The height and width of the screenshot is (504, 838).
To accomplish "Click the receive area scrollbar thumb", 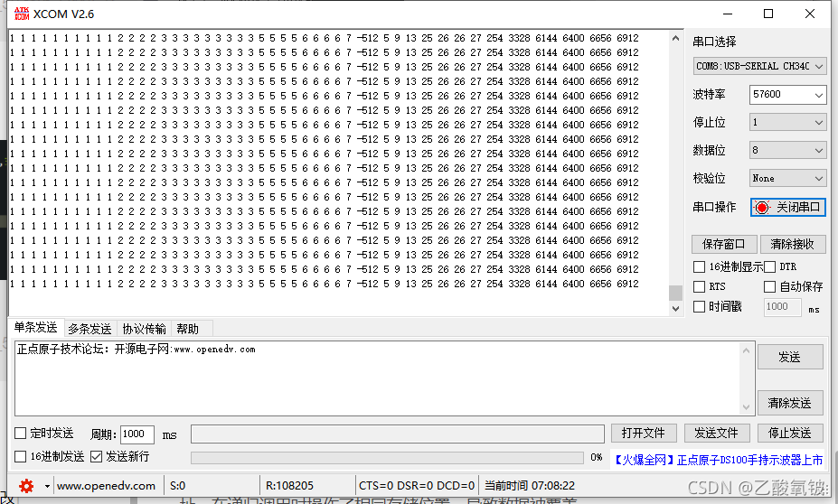I will (675, 294).
